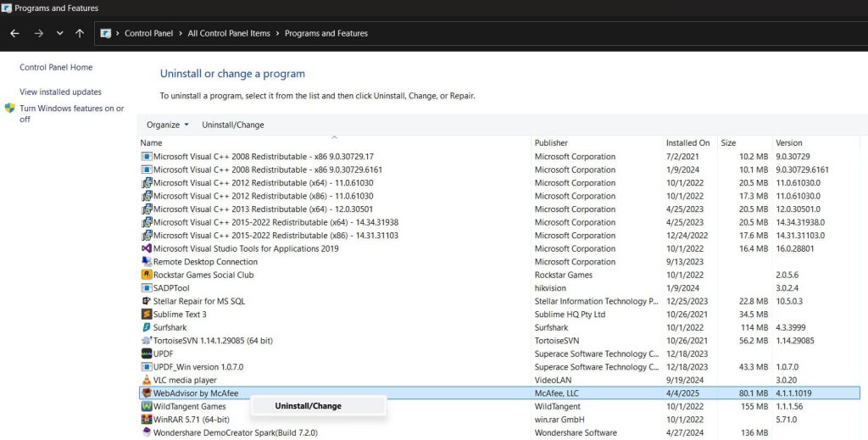Click WebAdvisor by McAfee icon

pyautogui.click(x=146, y=393)
